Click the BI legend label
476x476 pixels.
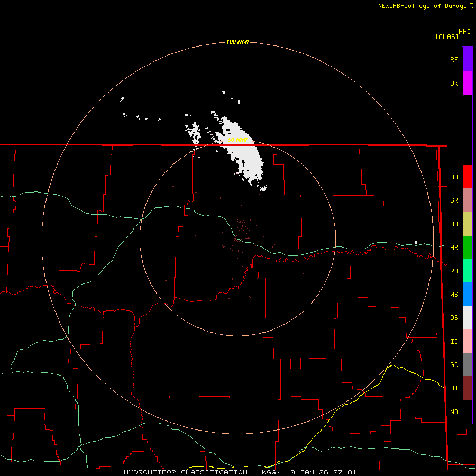point(454,388)
